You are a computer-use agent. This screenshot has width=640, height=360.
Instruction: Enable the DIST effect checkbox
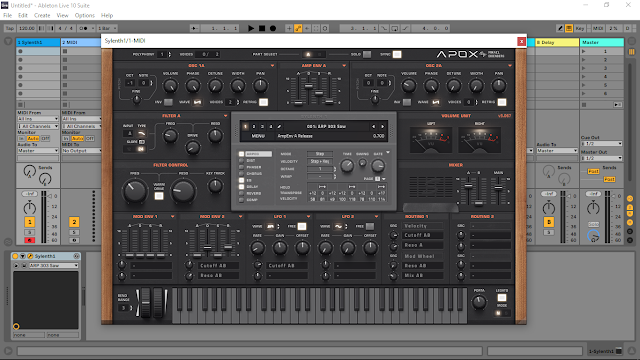(241, 161)
